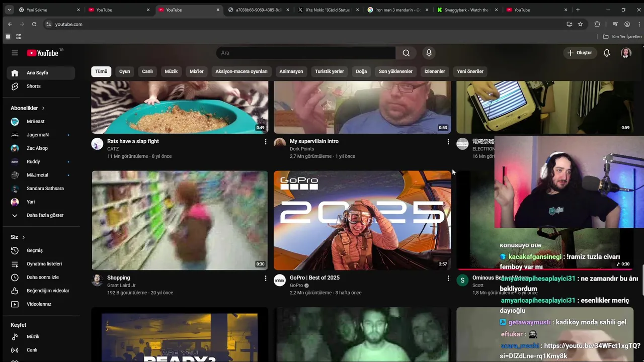This screenshot has width=644, height=362.
Task: Open Videolarınız in sidebar
Action: 41,304
